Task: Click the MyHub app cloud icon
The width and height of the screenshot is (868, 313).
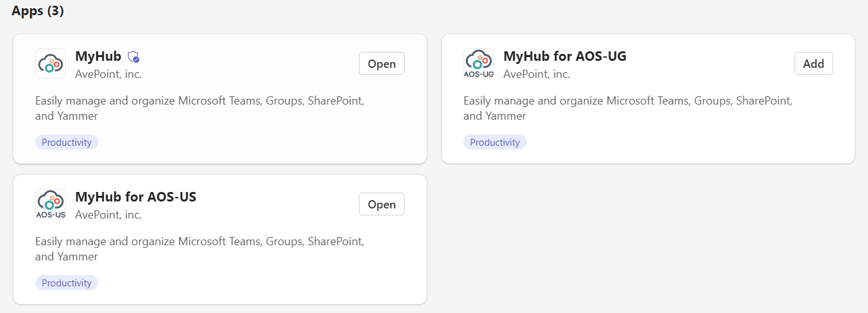Action: tap(51, 63)
